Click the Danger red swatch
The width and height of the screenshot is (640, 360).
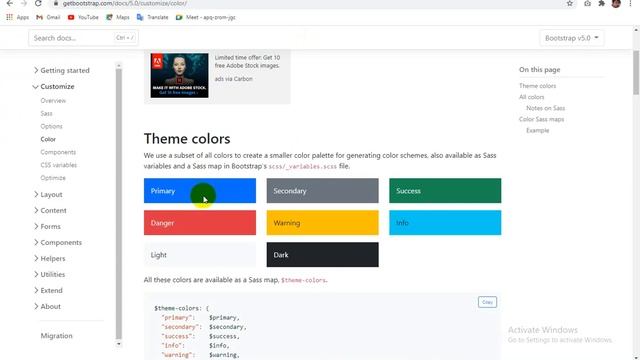tap(200, 222)
